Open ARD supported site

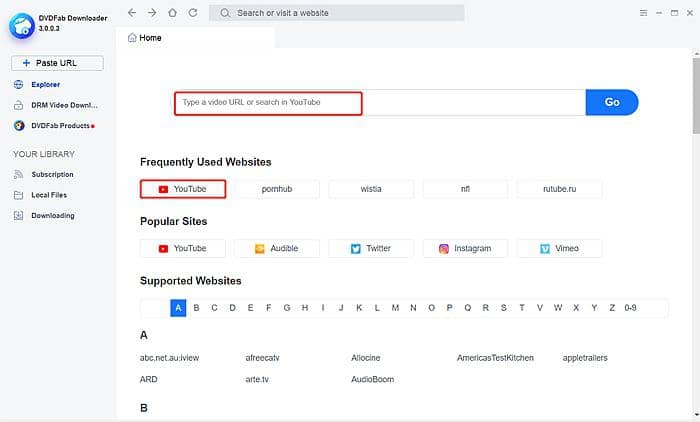click(x=149, y=379)
